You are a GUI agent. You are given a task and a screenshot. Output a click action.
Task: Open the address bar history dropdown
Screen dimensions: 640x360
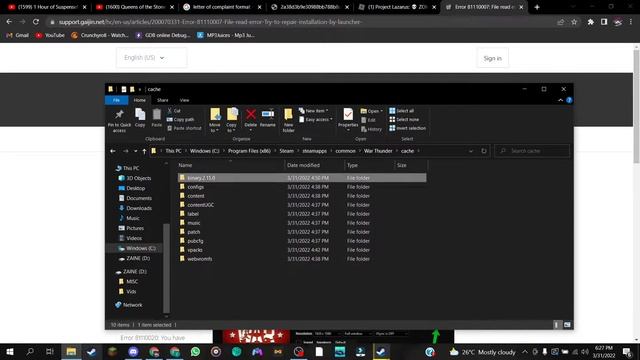[x=471, y=151]
